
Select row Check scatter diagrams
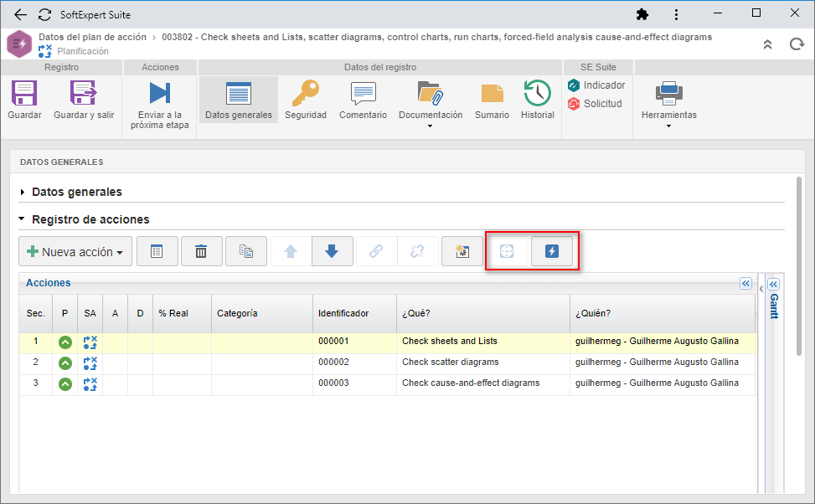pos(387,363)
